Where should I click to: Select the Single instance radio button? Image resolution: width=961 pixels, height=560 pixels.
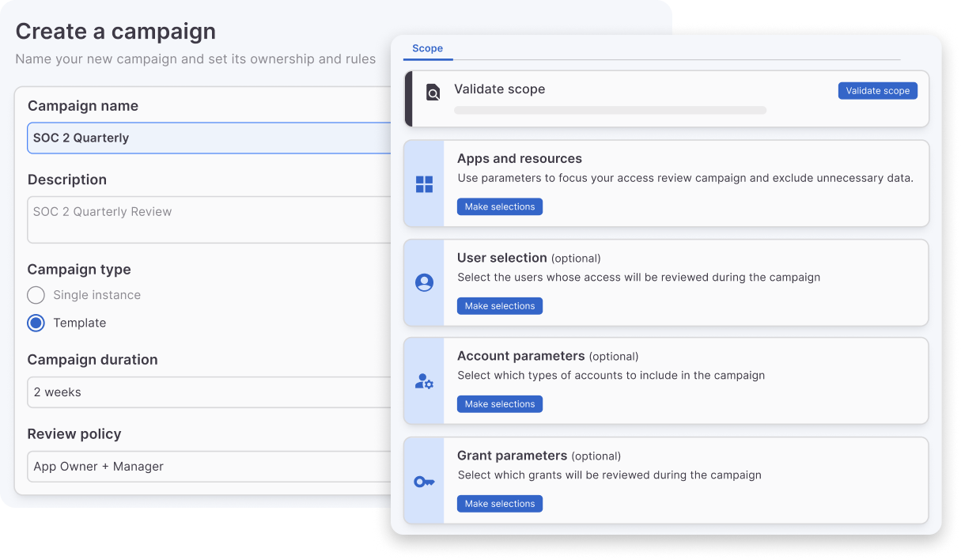[x=36, y=294]
